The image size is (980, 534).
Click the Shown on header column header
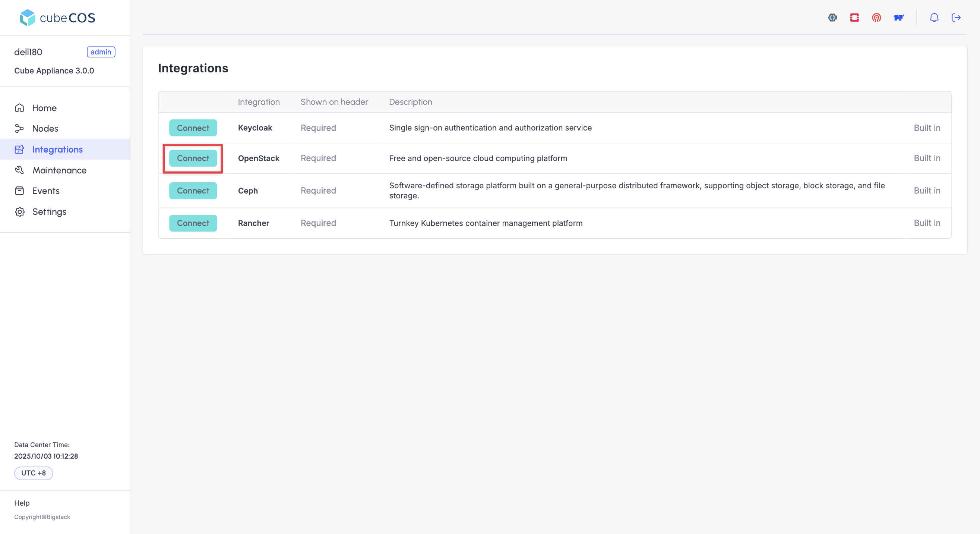click(x=334, y=102)
